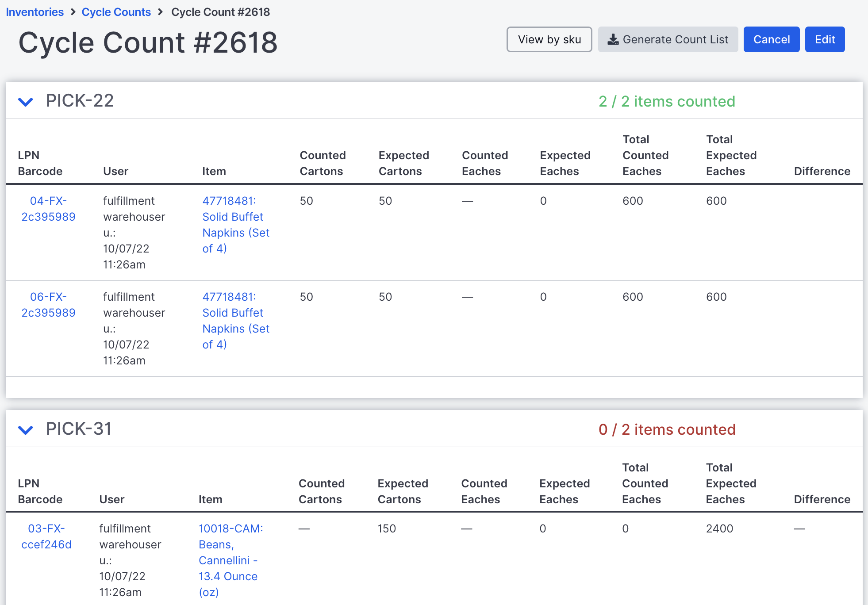Open the Inventories breadcrumb page
Screen dimensions: 868x605
[x=35, y=12]
